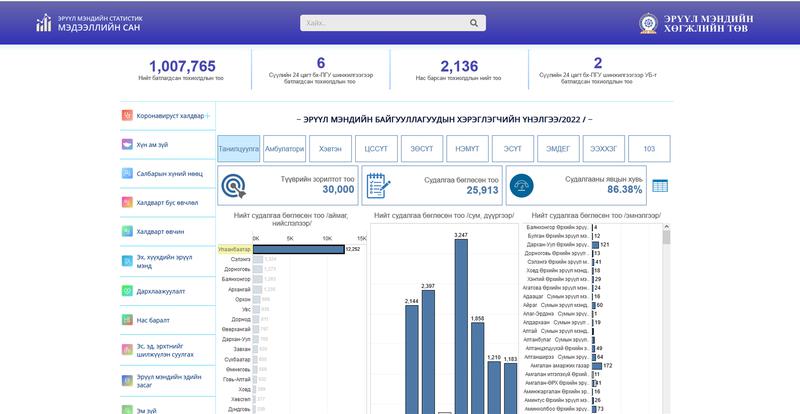Open the ЭСҮТ tab
Viewport: 800px width, 414px height.
[x=513, y=149]
